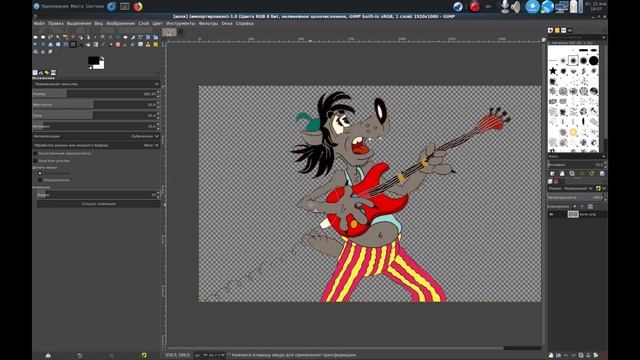
Task: Open status bar unit px dropdown
Action: 201,355
